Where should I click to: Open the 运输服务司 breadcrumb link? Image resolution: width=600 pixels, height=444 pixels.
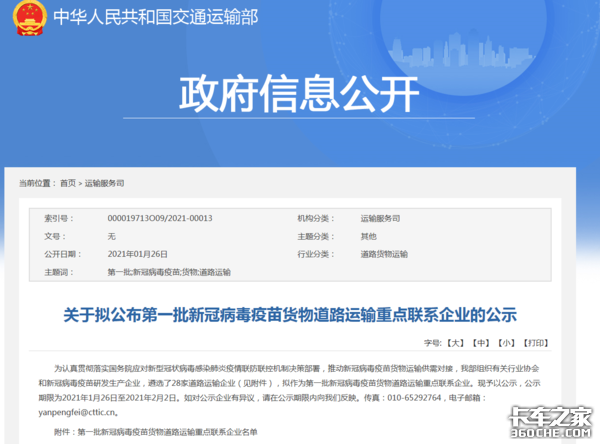(105, 183)
